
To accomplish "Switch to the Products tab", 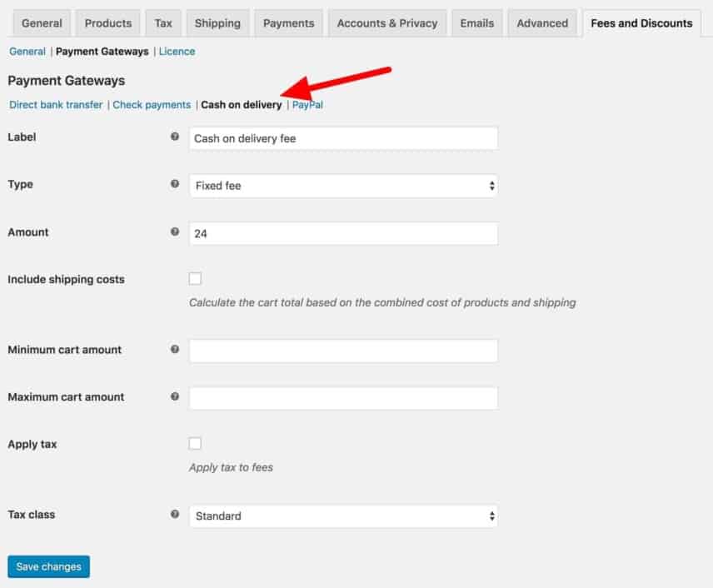I will (107, 23).
